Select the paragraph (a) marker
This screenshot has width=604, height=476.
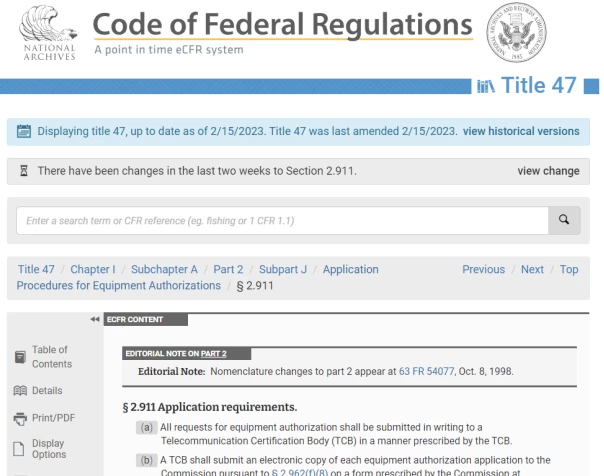[146, 427]
